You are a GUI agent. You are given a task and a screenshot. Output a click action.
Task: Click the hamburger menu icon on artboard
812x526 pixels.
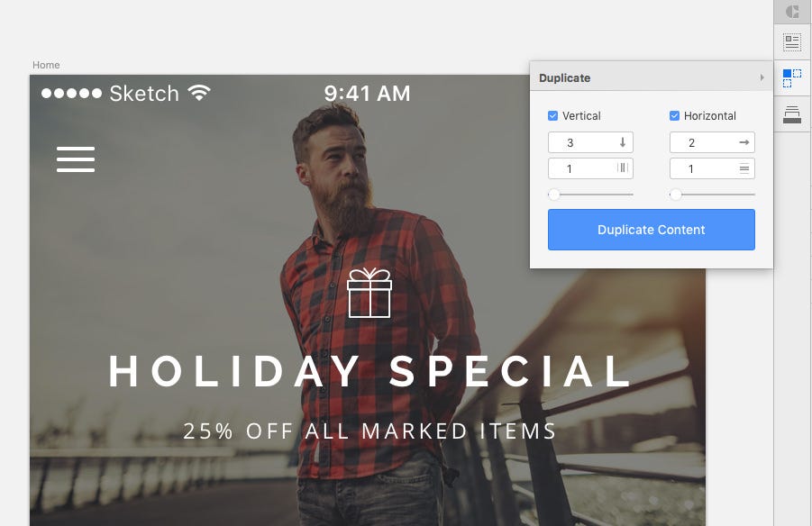[76, 159]
